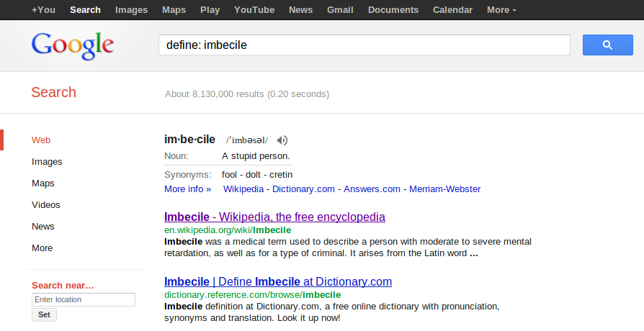This screenshot has height=331, width=644.
Task: Open More info » definition link
Action: pos(188,189)
